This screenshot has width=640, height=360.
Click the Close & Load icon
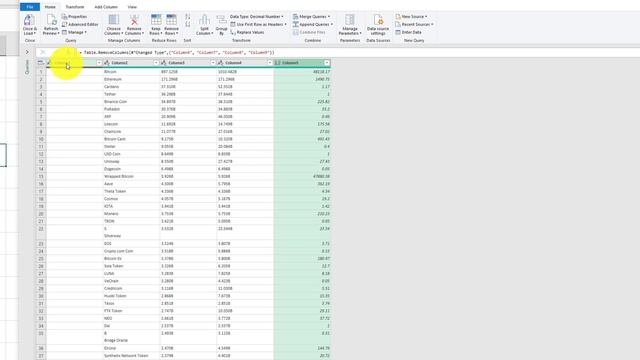[29, 20]
